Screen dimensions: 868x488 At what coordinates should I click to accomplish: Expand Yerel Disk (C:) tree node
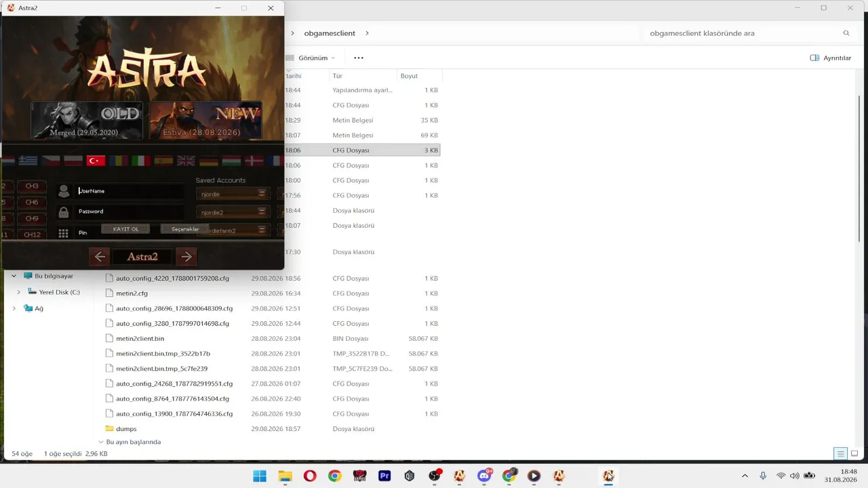[x=18, y=292]
